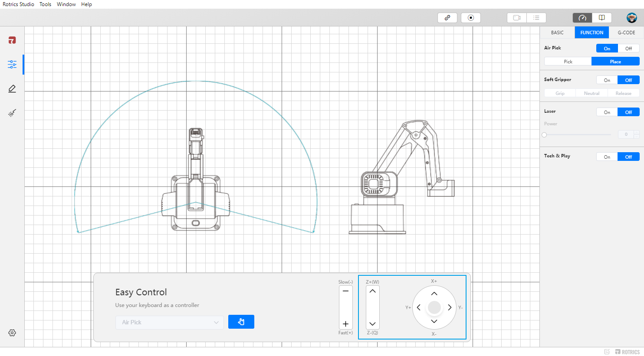The image size is (644, 356).
Task: Turn Tech & Play On
Action: (607, 157)
